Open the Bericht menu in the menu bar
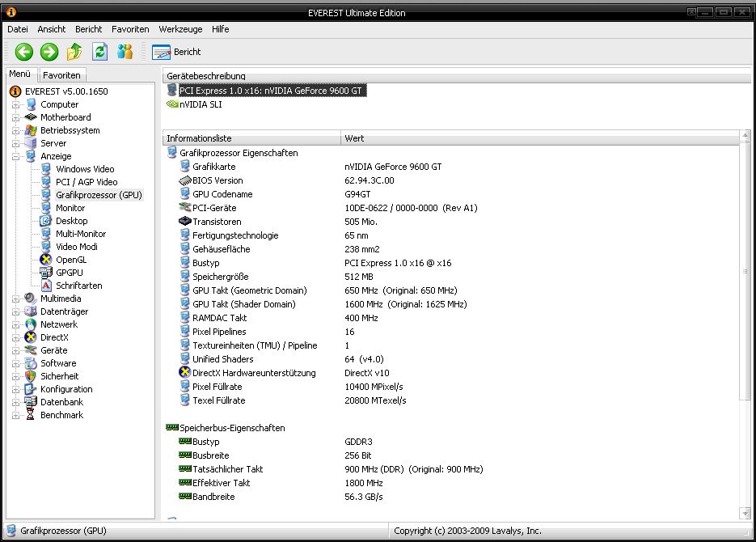This screenshot has width=756, height=542. pyautogui.click(x=88, y=29)
